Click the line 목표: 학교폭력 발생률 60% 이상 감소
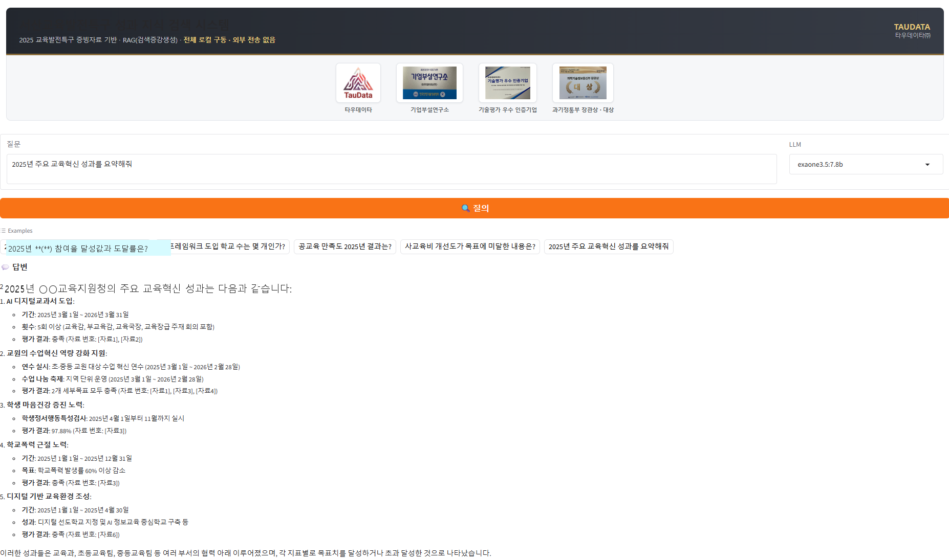Image resolution: width=949 pixels, height=560 pixels. [74, 471]
